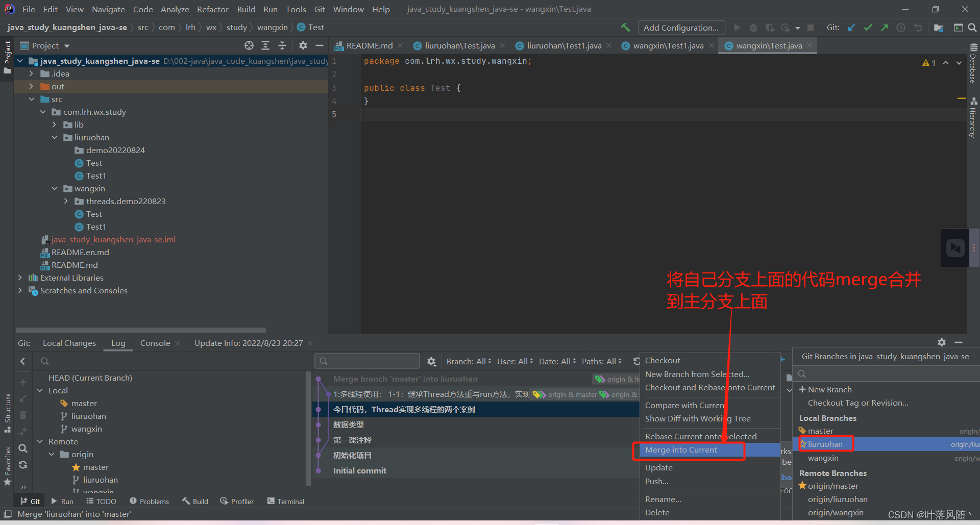The image size is (980, 525).
Task: Collapse the src folder
Action: 32,99
